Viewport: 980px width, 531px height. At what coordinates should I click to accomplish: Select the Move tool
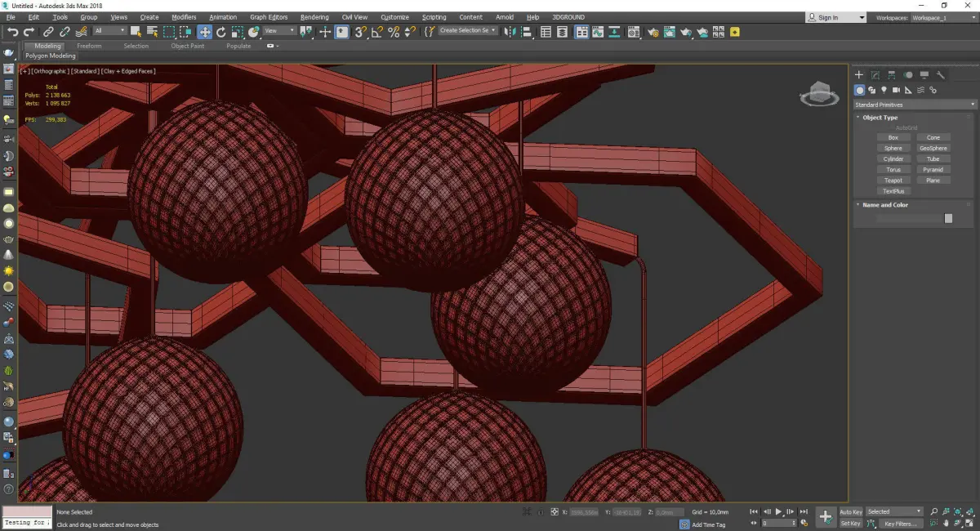(x=204, y=32)
